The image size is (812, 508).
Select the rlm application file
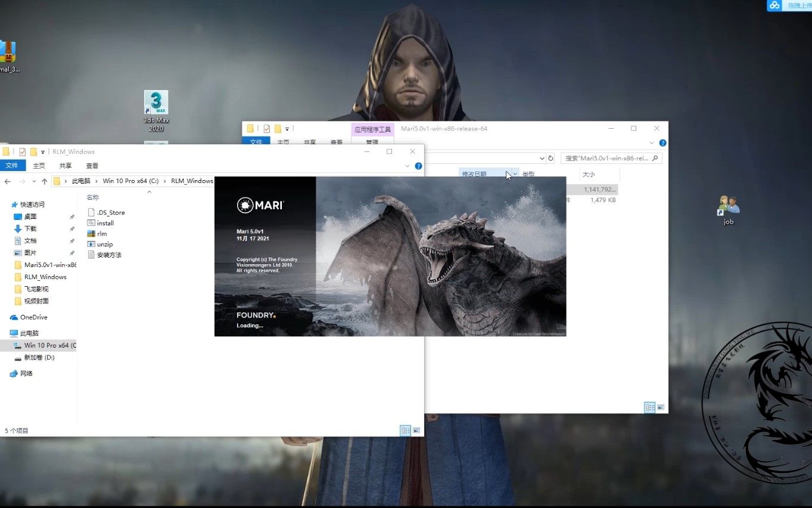coord(97,234)
